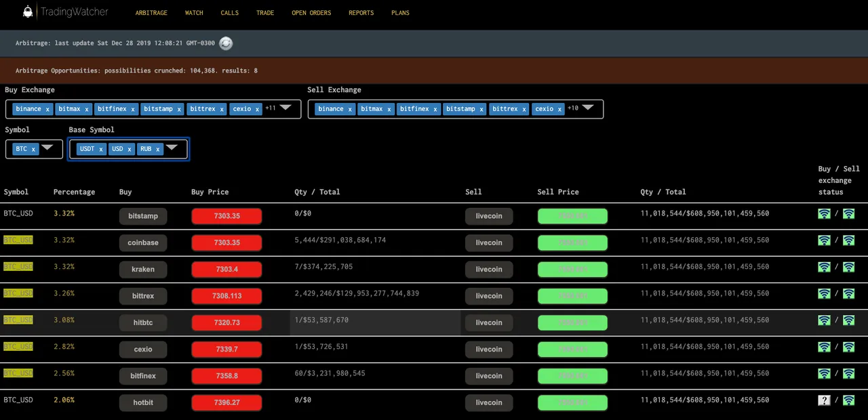Click red buy price 7358.8
This screenshot has width=868, height=420.
pyautogui.click(x=226, y=376)
